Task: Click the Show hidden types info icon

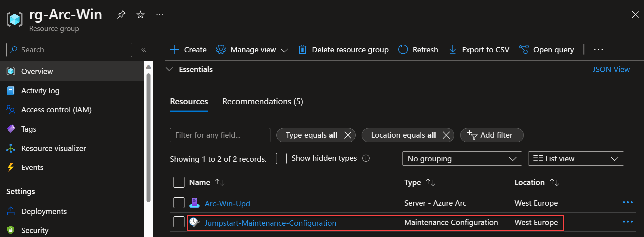Action: coord(366,158)
